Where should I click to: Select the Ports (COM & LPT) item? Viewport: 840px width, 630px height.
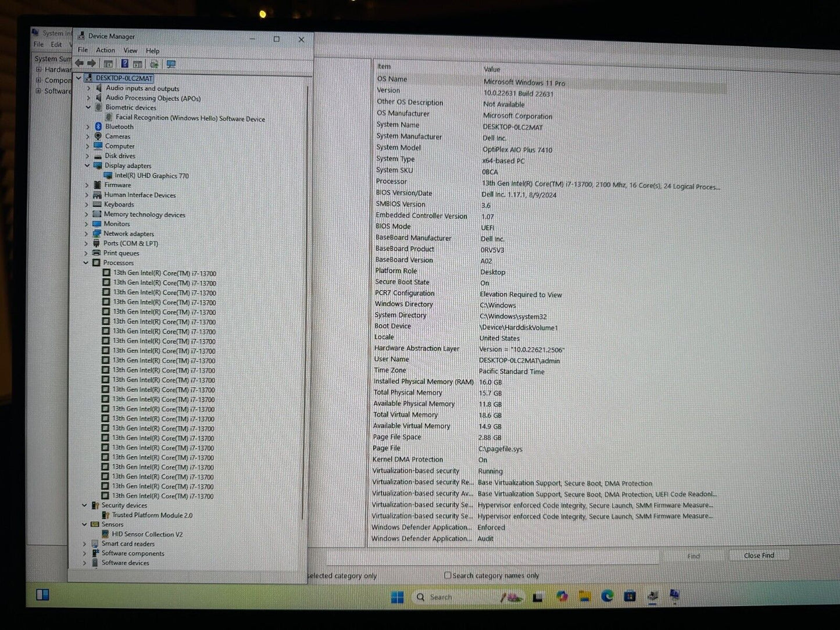pyautogui.click(x=131, y=244)
